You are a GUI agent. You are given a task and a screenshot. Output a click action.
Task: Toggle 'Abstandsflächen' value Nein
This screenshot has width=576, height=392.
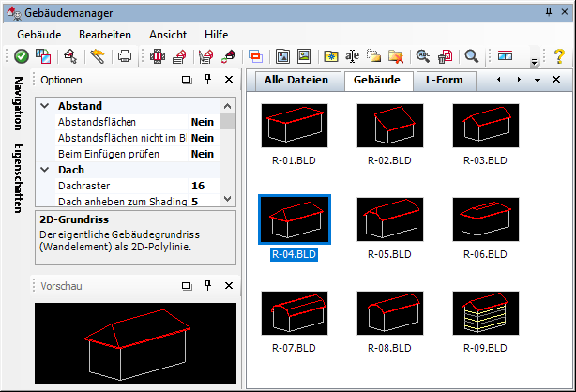click(203, 122)
